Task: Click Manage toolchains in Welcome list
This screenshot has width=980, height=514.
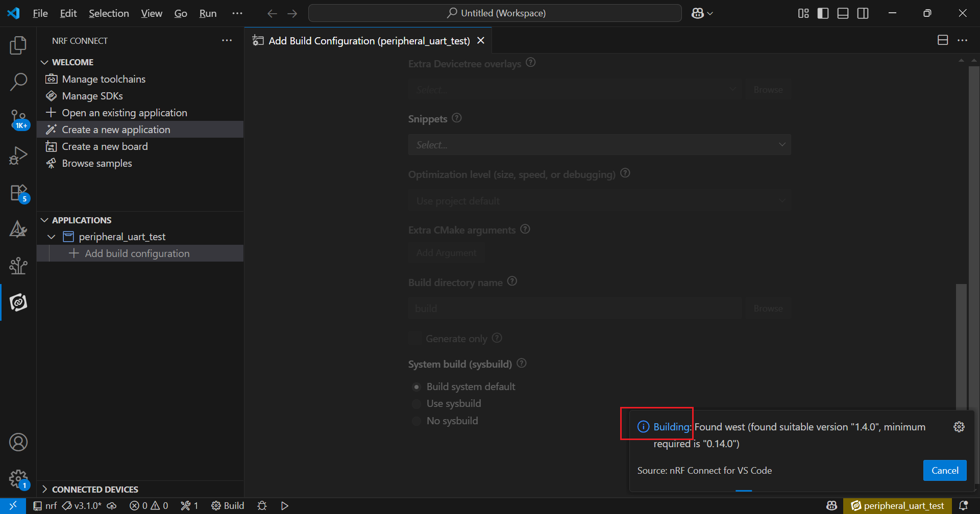Action: click(104, 79)
